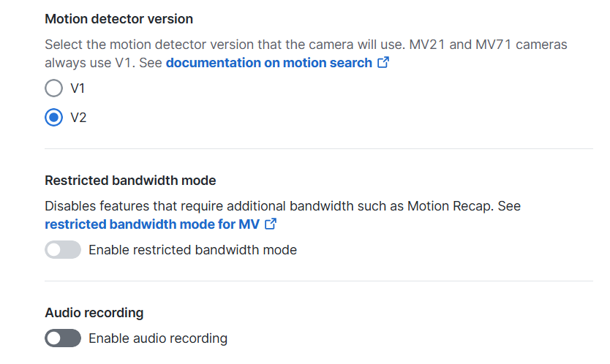Click external-link icon after motion search documentation
This screenshot has width=610, height=364.
tap(383, 62)
